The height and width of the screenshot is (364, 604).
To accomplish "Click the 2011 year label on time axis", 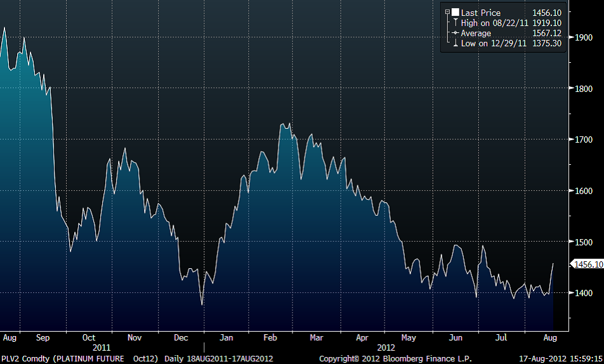I will pos(102,348).
